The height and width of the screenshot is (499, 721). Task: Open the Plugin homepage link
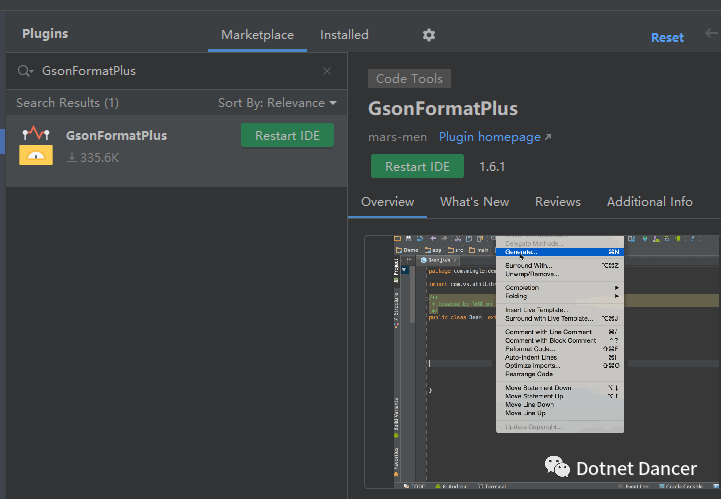click(x=495, y=137)
